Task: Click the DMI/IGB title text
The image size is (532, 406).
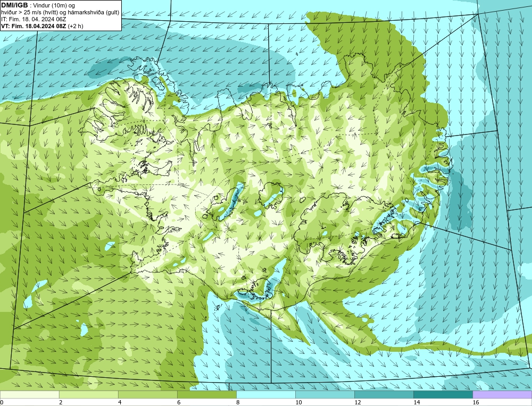Action: [14, 5]
